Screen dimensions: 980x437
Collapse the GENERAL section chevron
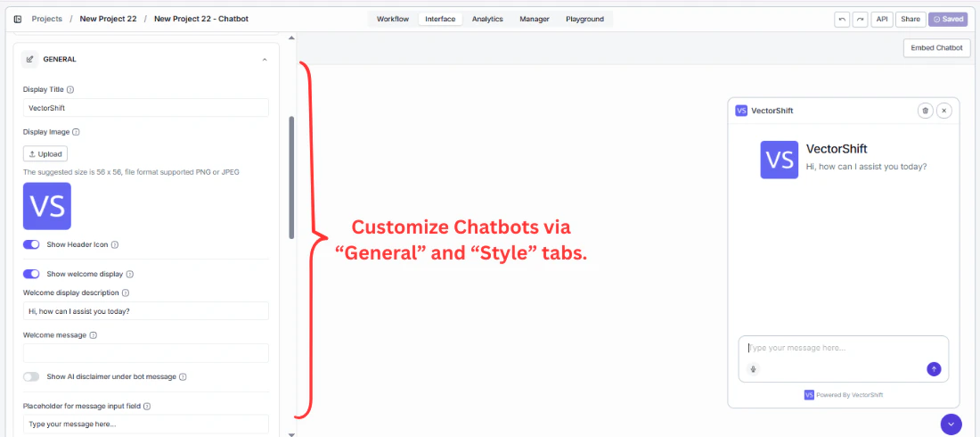pyautogui.click(x=265, y=60)
